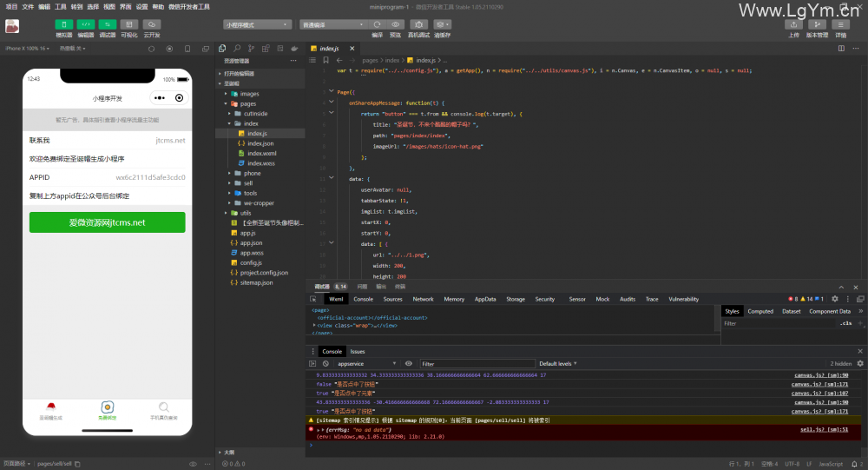Screen dimensions: 868x470
Task: Open the 设置 menu
Action: point(141,7)
